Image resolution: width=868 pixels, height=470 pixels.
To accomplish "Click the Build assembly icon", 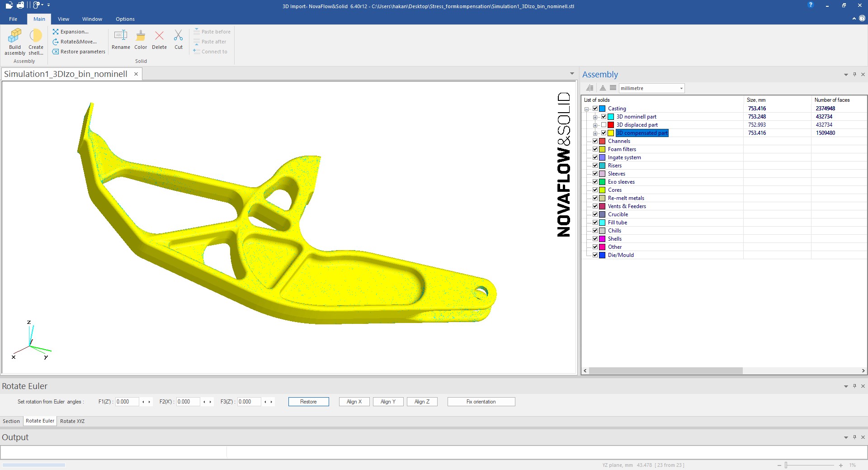I will [x=15, y=36].
